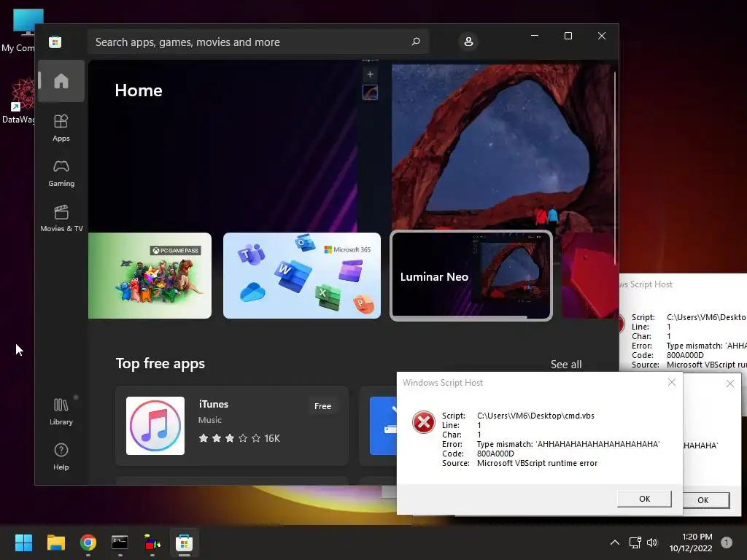This screenshot has width=747, height=560.
Task: Click script path C:\Users\VM6\Desktop\cmd.vbs text
Action: coord(535,416)
